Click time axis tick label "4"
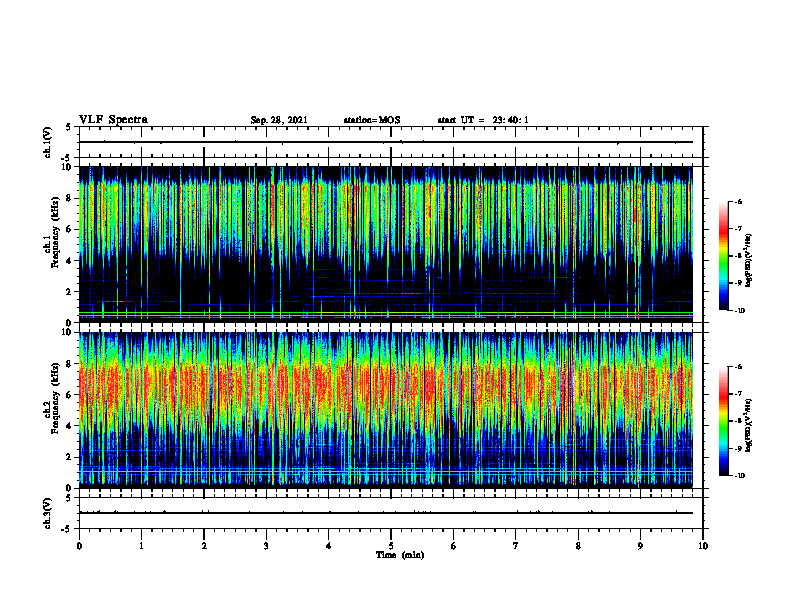792x612 pixels. 329,546
